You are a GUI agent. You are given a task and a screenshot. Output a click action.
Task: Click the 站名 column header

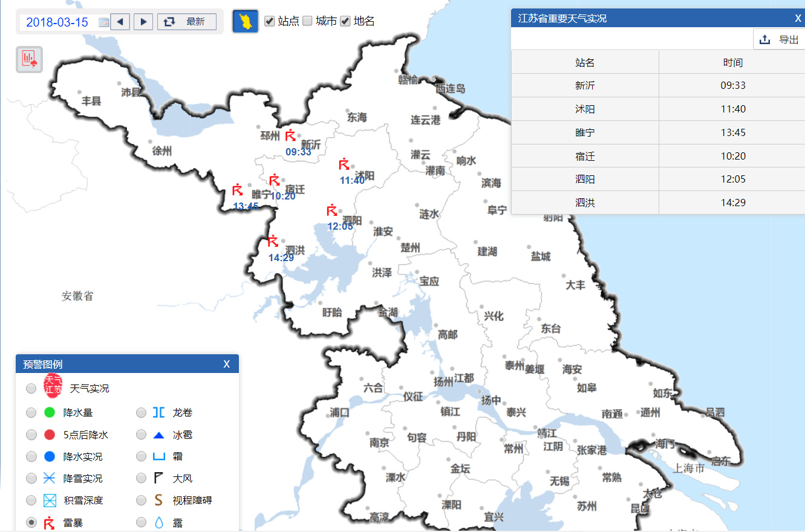point(585,62)
